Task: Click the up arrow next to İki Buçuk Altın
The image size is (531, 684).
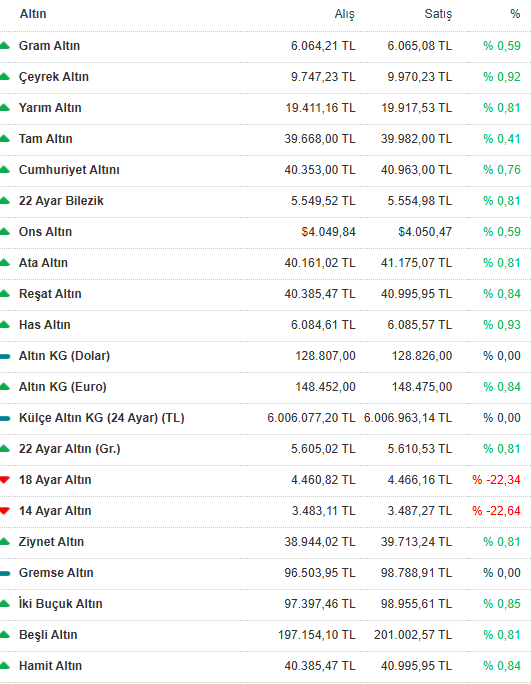Action: 4,603
